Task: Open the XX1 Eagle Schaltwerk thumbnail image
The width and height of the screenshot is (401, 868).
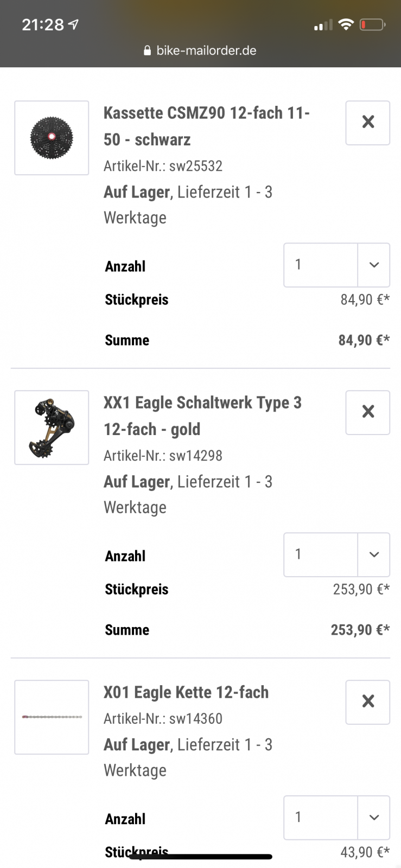Action: (52, 427)
